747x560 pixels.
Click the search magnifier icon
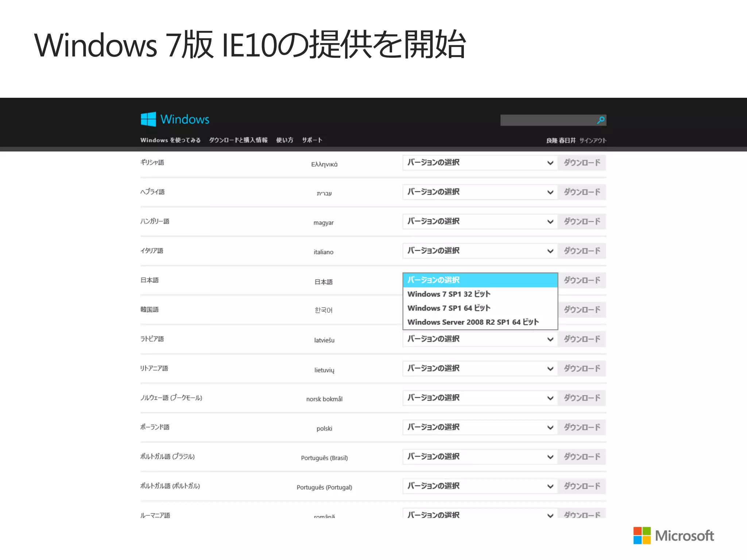[601, 120]
